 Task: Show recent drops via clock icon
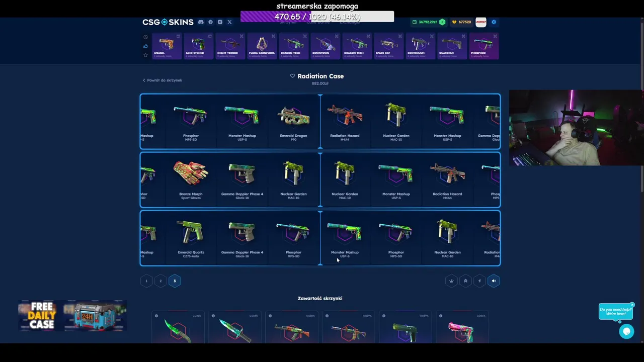(x=145, y=37)
